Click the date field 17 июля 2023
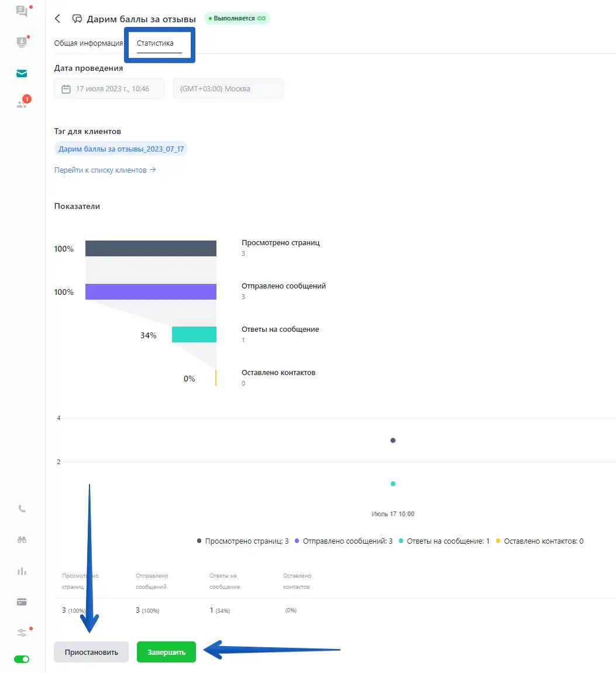The image size is (616, 673). (109, 89)
